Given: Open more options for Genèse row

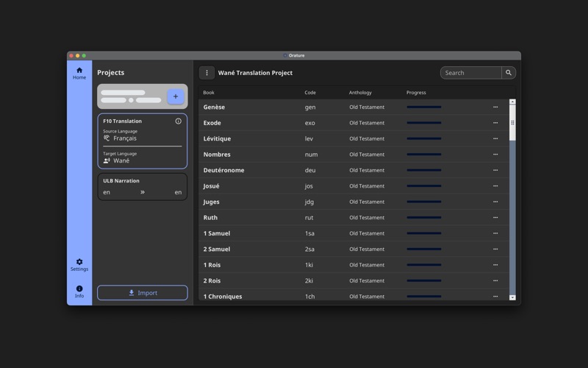Looking at the screenshot, I should (495, 107).
